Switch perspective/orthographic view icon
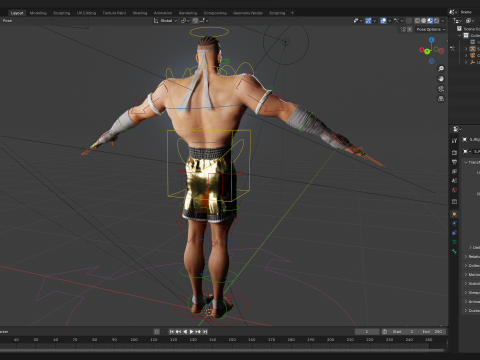Viewport: 480px width, 360px height. point(441,99)
